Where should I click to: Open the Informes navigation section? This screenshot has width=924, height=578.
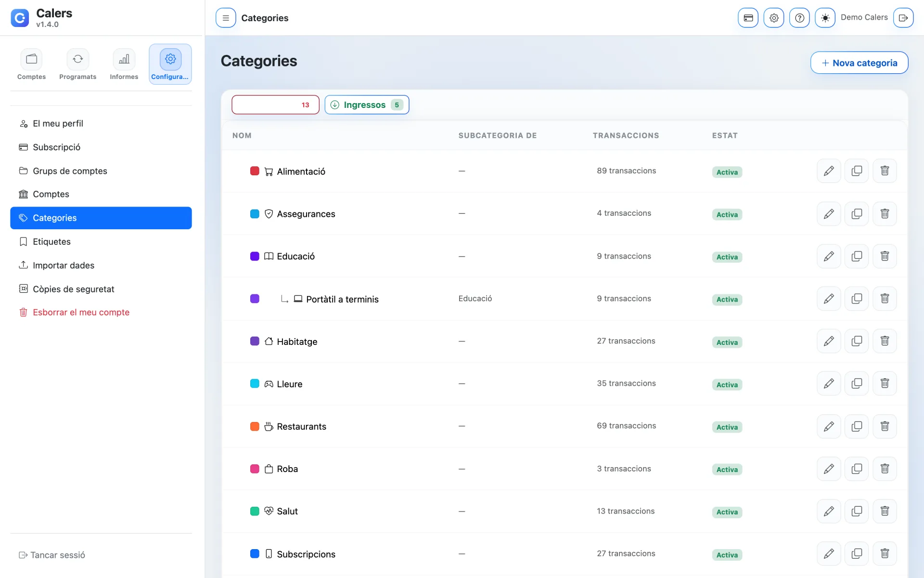(x=124, y=64)
